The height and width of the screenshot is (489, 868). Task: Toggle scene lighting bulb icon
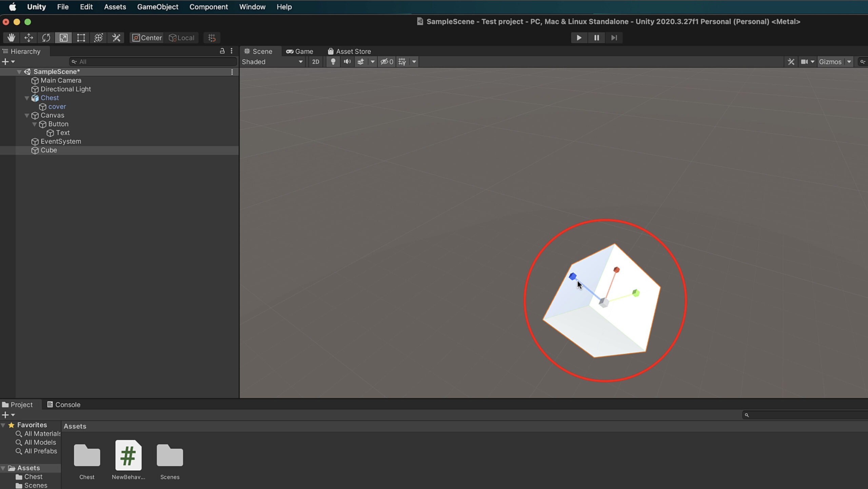[x=333, y=62]
